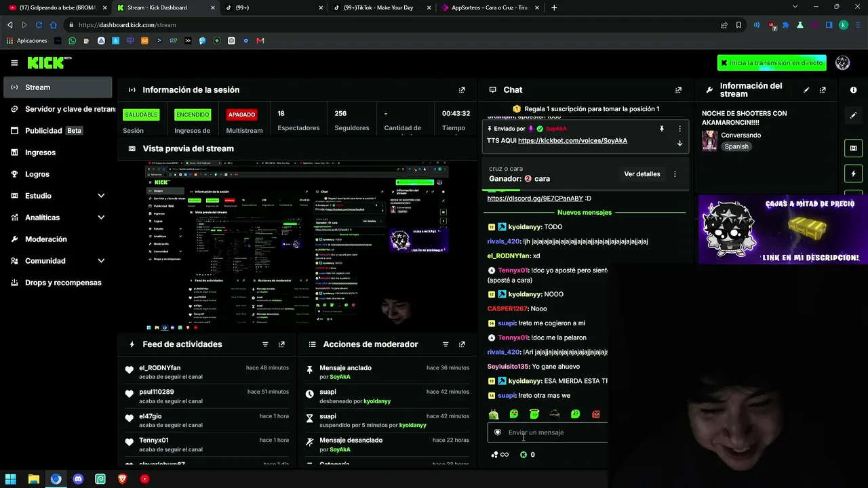Pop out the Feed de actividades panel
Image resolution: width=868 pixels, height=488 pixels.
pyautogui.click(x=281, y=344)
